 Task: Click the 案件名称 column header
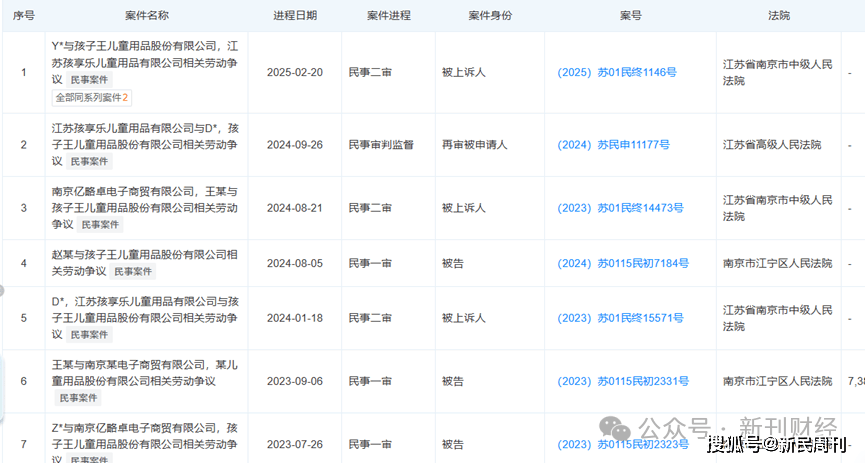[x=145, y=16]
